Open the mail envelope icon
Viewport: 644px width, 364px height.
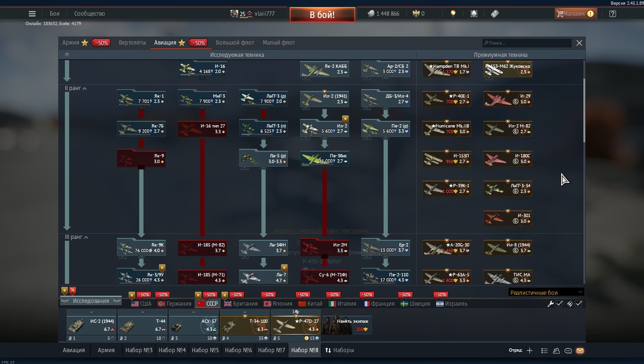[x=580, y=351]
